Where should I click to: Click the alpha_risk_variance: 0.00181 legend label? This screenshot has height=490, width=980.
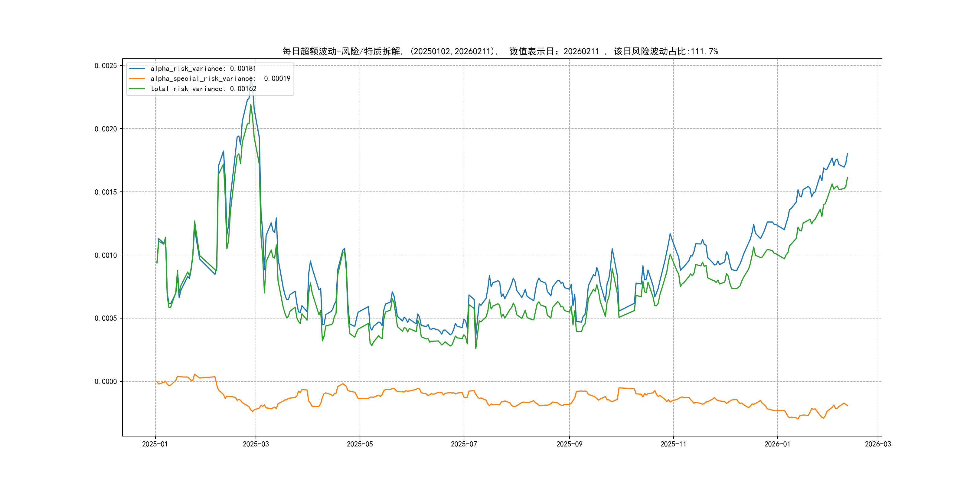click(203, 68)
